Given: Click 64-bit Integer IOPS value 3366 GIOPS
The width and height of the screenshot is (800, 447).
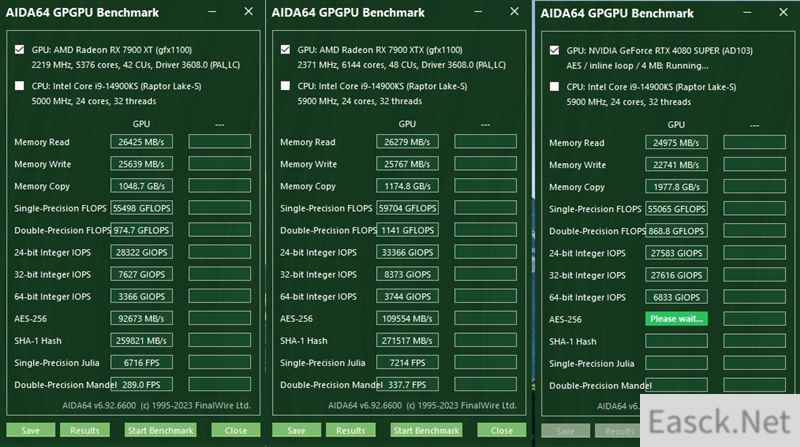Looking at the screenshot, I should (141, 296).
